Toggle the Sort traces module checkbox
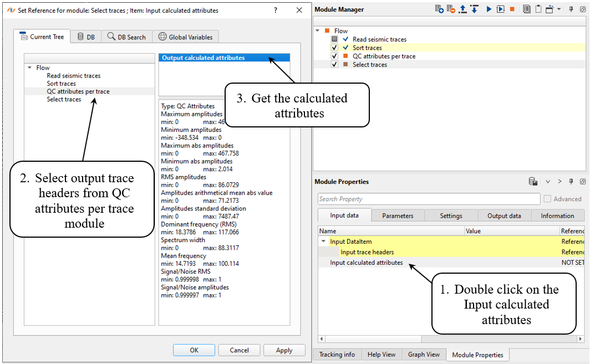This screenshot has width=590, height=364. coord(334,48)
